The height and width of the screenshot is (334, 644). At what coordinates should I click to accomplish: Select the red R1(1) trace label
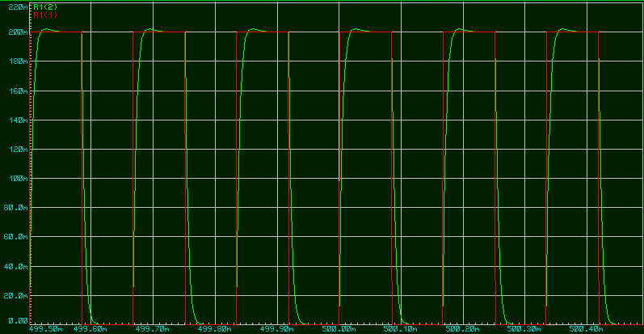[45, 15]
